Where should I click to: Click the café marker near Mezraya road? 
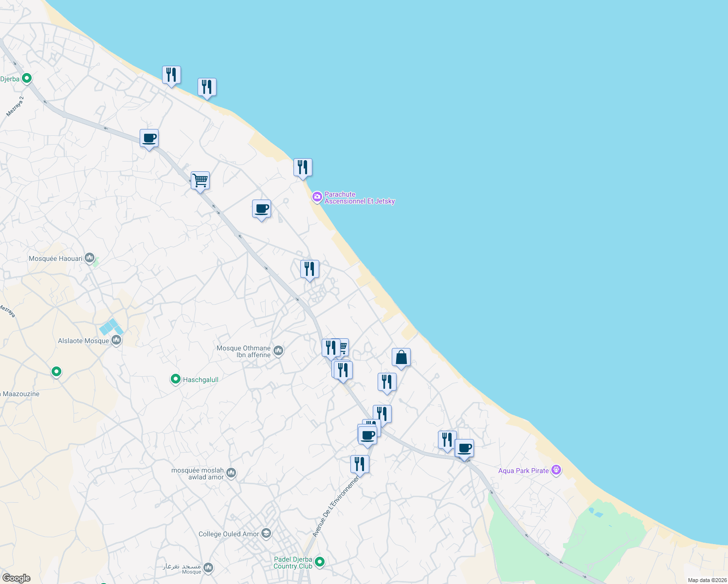point(149,139)
